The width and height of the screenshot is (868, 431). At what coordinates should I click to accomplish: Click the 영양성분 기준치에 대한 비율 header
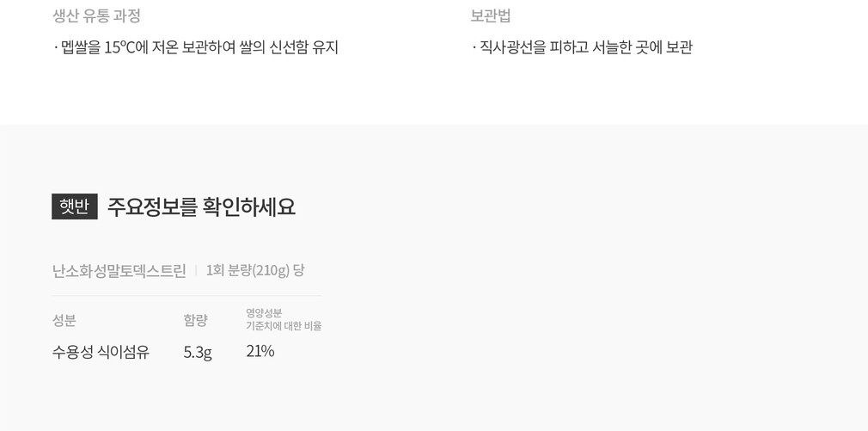pos(284,319)
